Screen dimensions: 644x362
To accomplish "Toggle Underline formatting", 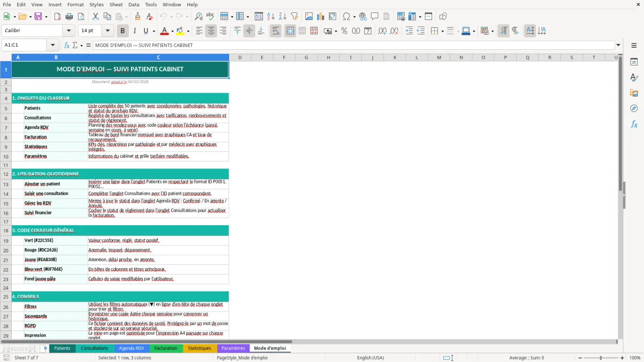I will tap(145, 31).
